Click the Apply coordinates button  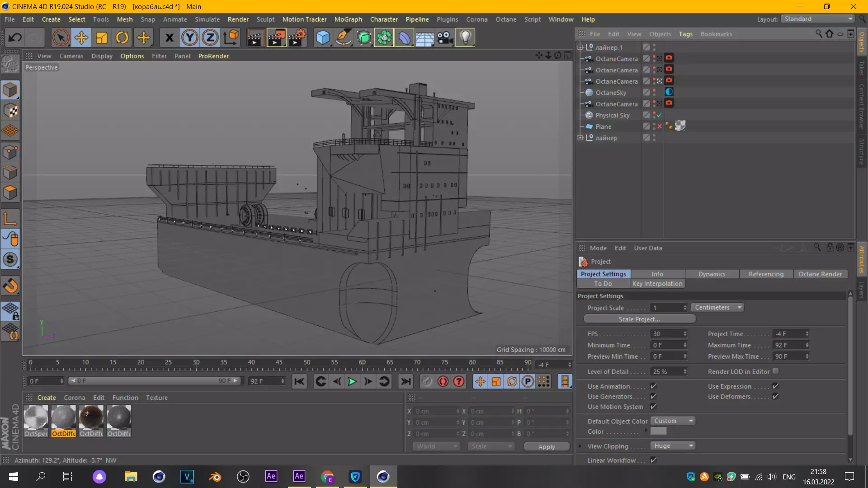(547, 446)
